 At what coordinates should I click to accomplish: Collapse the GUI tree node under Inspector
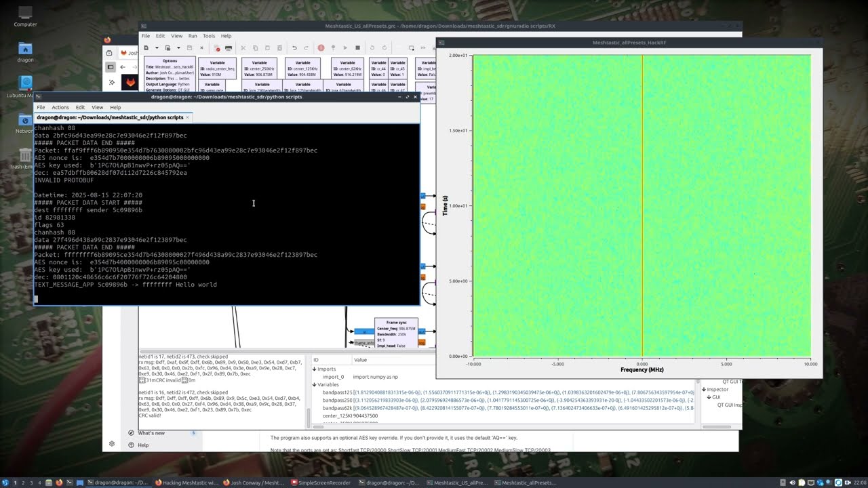709,397
